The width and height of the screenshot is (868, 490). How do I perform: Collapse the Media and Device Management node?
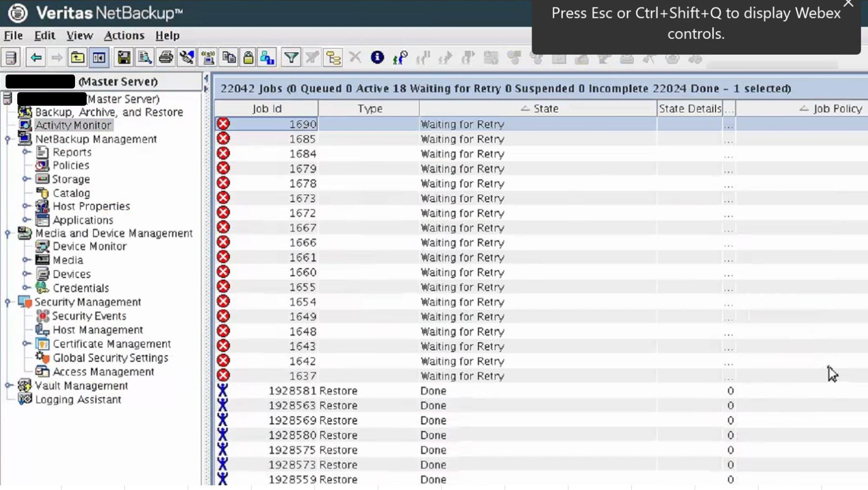[x=8, y=233]
